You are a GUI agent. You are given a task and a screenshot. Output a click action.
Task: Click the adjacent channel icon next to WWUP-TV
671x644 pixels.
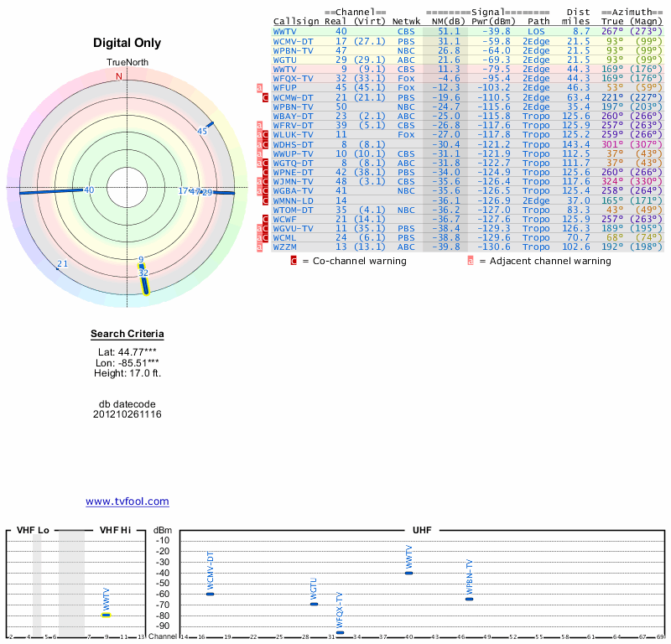click(x=259, y=153)
